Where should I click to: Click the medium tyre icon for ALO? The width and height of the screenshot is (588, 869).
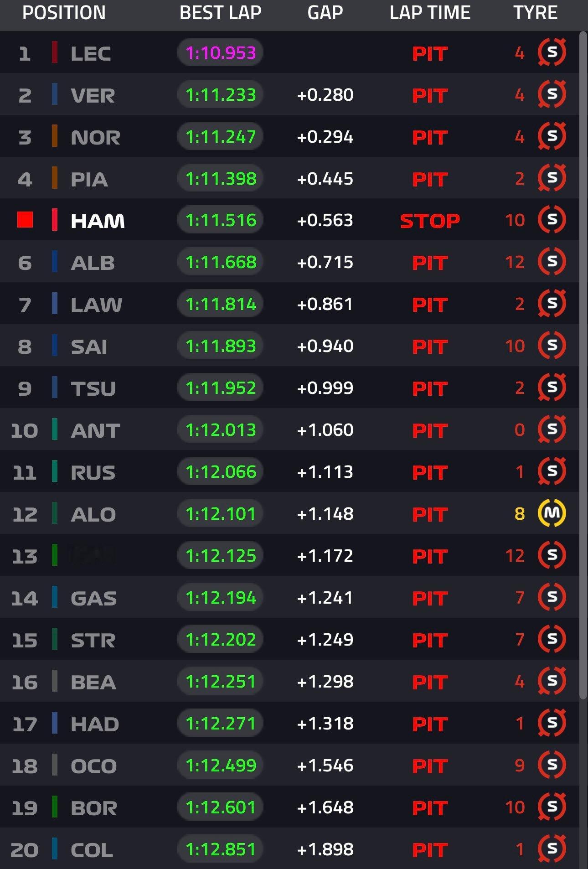552,513
